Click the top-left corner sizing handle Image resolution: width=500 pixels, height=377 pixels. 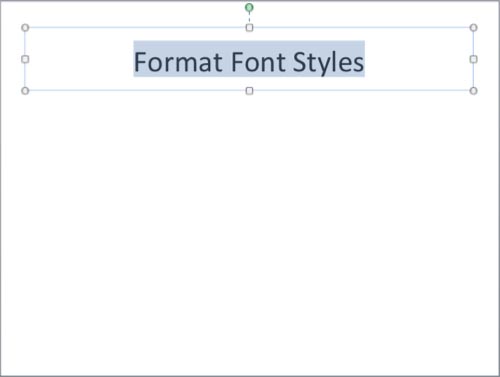(x=25, y=28)
